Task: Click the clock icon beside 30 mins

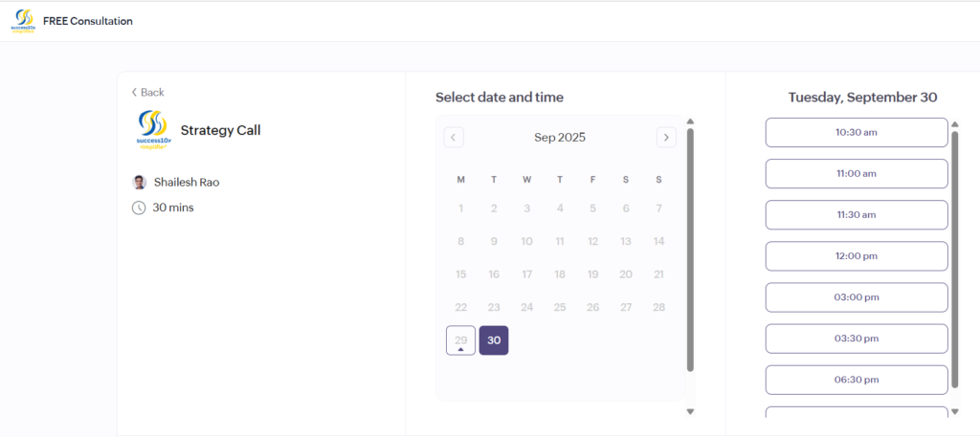Action: pyautogui.click(x=140, y=208)
